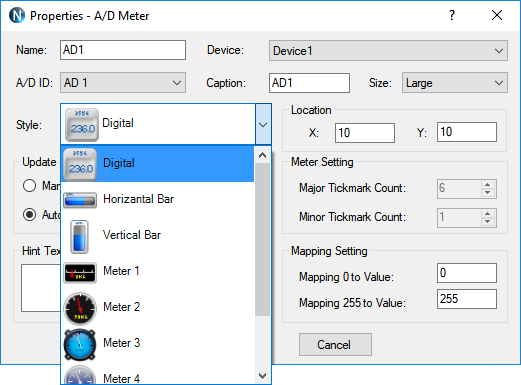Select the Meter 2 gauge icon
This screenshot has width=521, height=385.
pos(80,308)
